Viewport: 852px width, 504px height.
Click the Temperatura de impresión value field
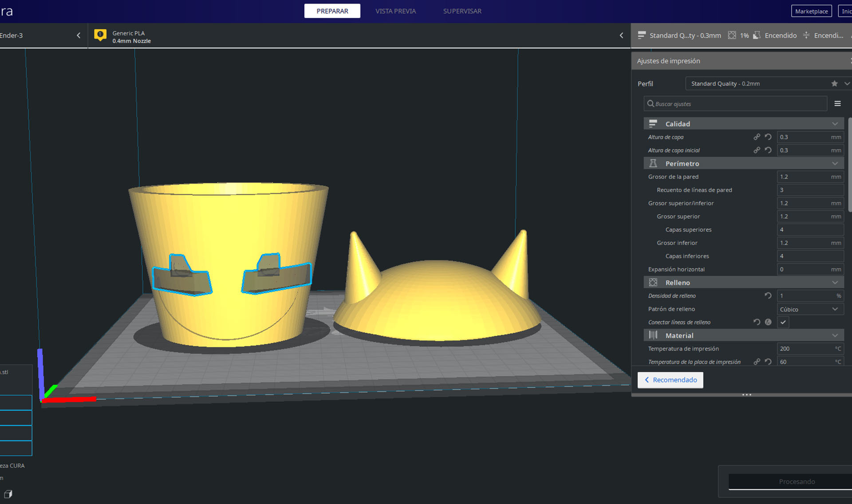(x=810, y=349)
